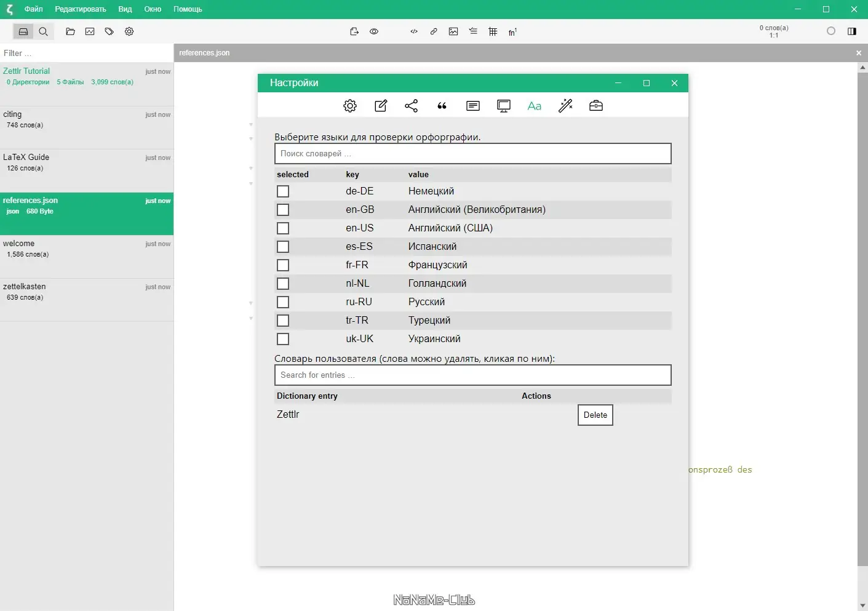Screen dimensions: 868x611
Task: Delete the Zettlr dictionary entry
Action: (595, 415)
